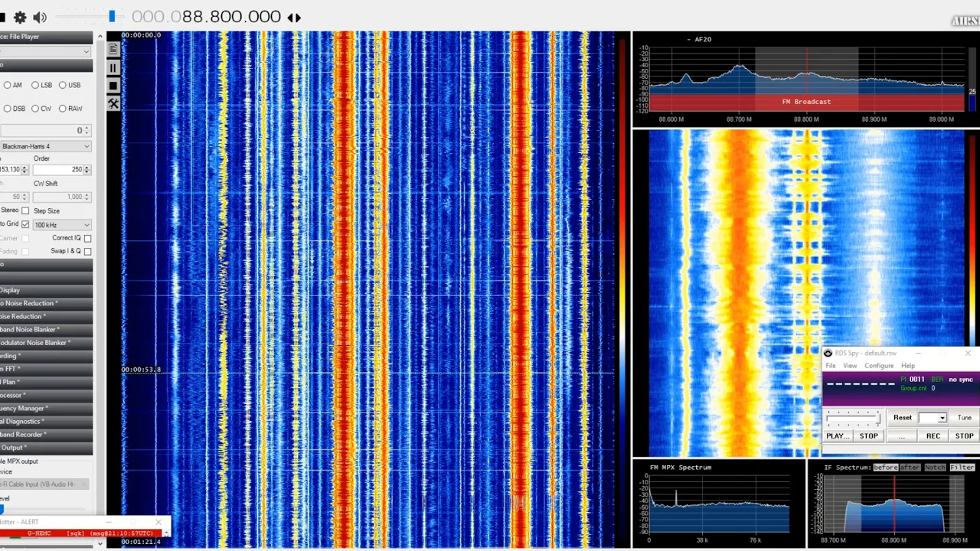Click the ellipsis button in RDS Spy
The height and width of the screenshot is (551, 980).
(x=902, y=435)
